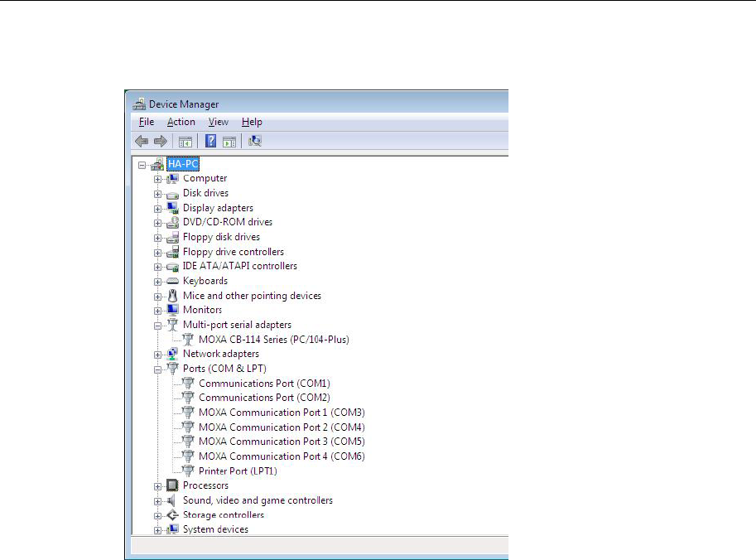The image size is (756, 560).
Task: Expand the DVD/CD-ROM drives category
Action: coord(157,223)
